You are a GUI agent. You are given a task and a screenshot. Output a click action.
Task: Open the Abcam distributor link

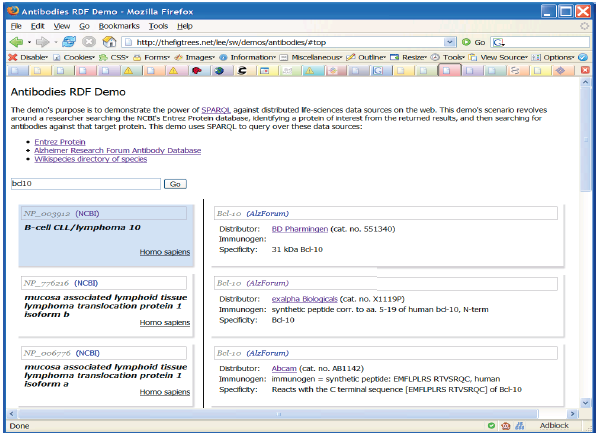tap(284, 368)
